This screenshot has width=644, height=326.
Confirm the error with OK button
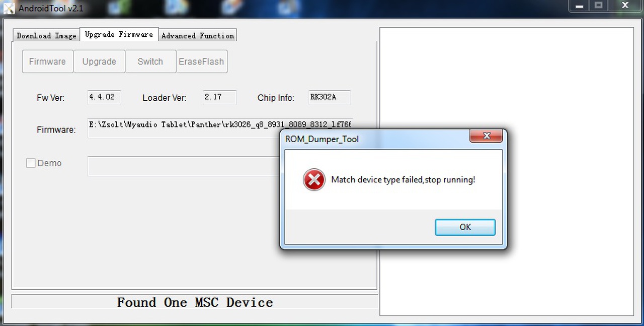[465, 227]
